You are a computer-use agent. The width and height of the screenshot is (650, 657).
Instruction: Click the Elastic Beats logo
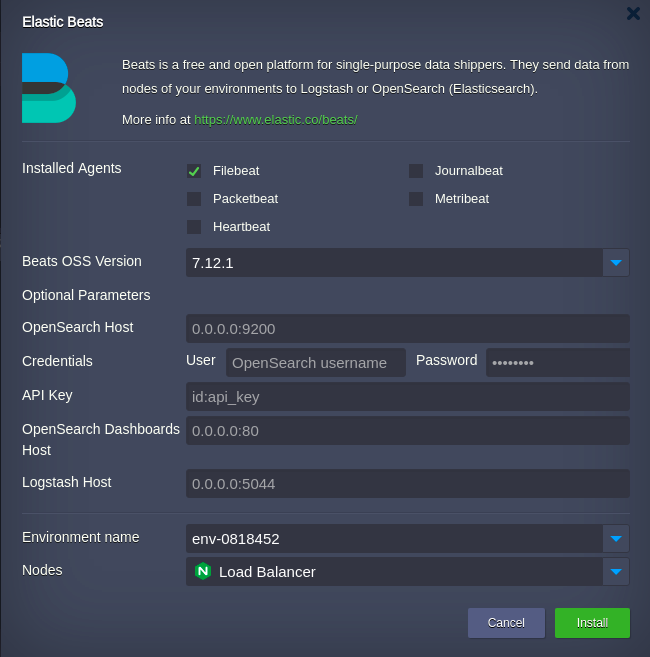pyautogui.click(x=49, y=88)
